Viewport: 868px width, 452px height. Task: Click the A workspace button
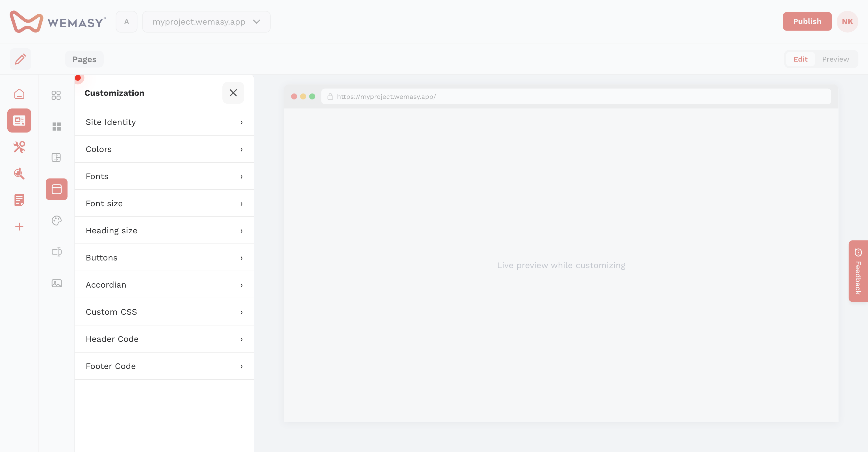click(x=126, y=21)
